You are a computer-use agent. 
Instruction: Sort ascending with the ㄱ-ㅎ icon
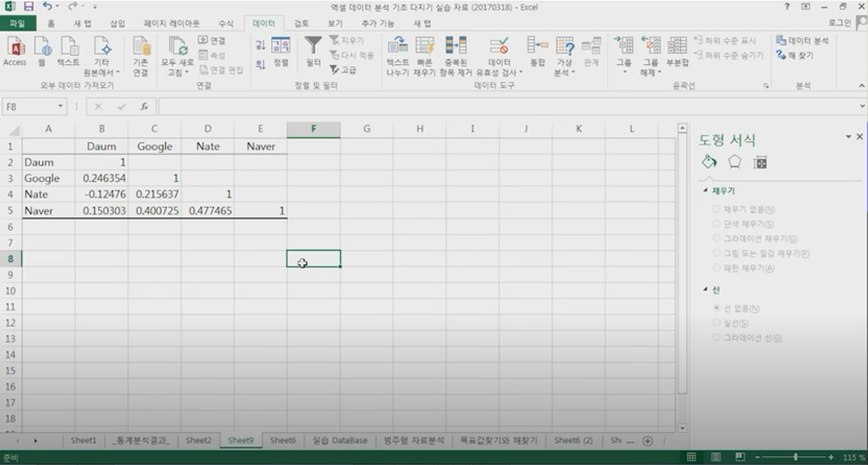point(261,46)
